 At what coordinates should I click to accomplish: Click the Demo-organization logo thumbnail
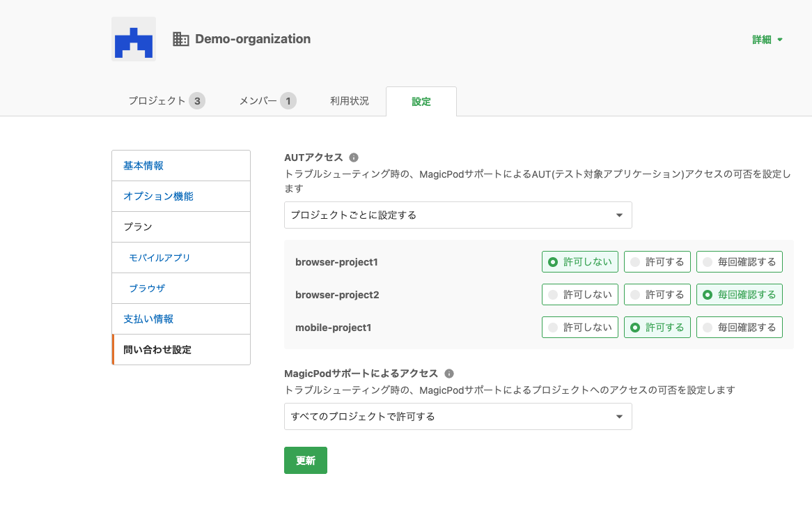tap(134, 39)
